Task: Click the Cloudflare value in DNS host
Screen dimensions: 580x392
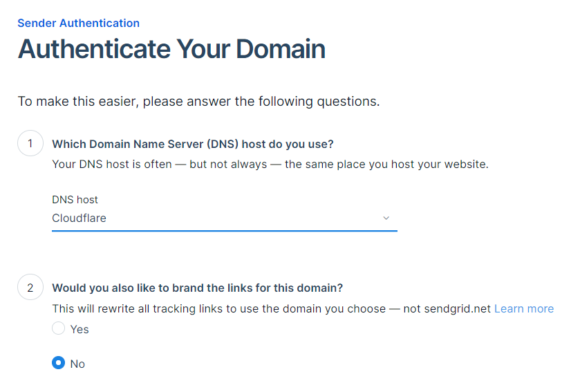Action: pos(79,218)
